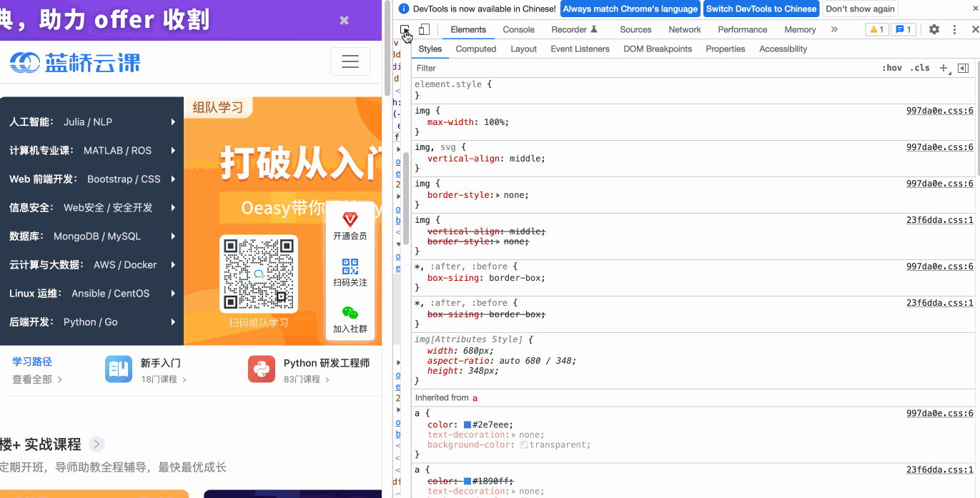Open the hamburger menu on 蓝桥云课 page
This screenshot has height=498, width=980.
point(350,61)
